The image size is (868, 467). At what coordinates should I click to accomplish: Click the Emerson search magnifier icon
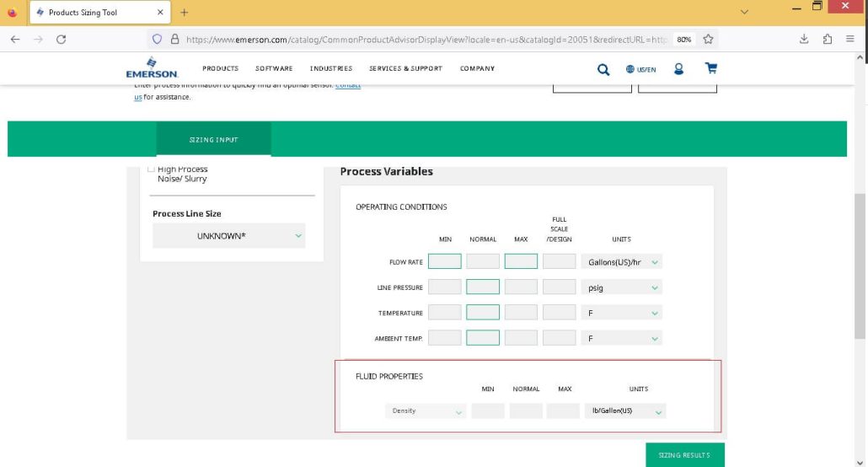point(603,69)
